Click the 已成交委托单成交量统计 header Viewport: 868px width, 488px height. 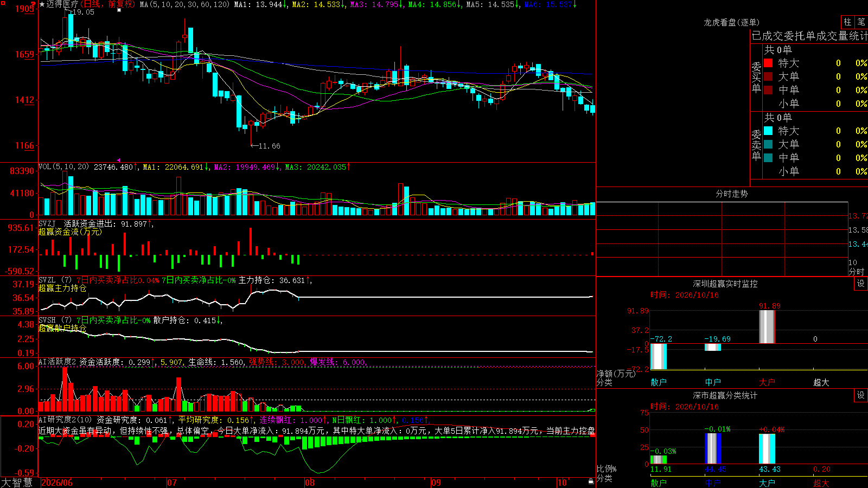pyautogui.click(x=809, y=36)
